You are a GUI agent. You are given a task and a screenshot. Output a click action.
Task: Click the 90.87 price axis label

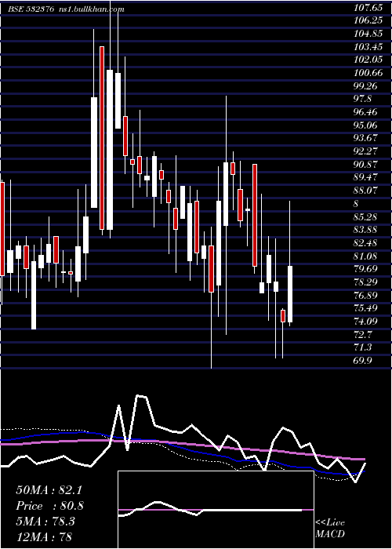[365, 164]
